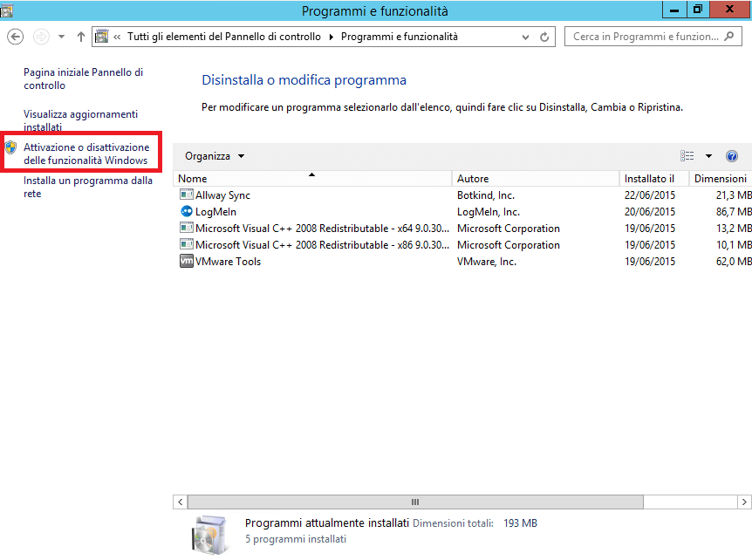
Task: Click VMware, Inc. author cell
Action: click(486, 262)
